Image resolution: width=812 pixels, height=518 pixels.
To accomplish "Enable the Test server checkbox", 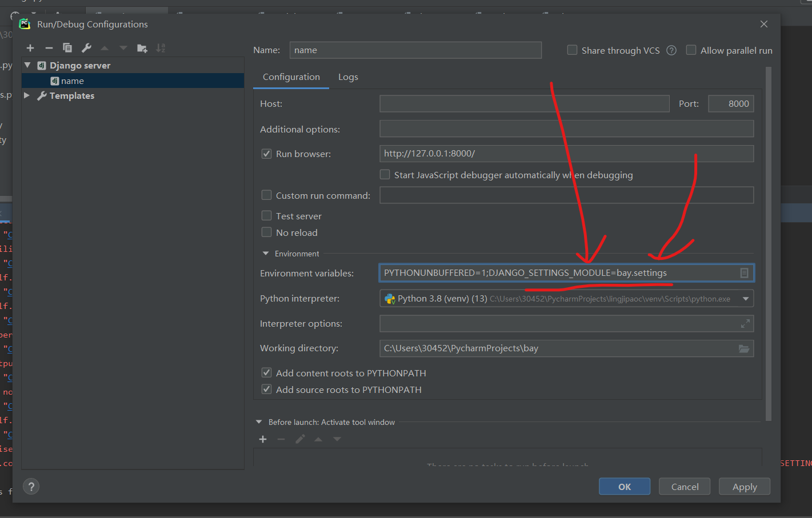I will tap(266, 215).
